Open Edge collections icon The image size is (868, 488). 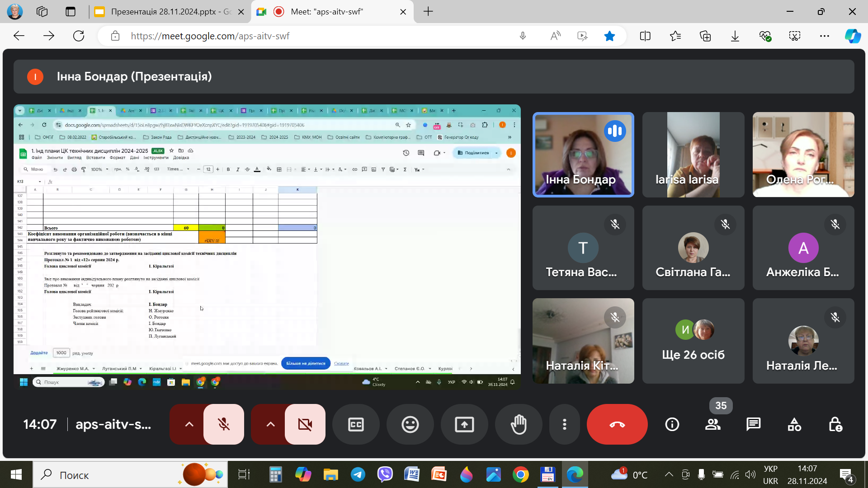(705, 36)
